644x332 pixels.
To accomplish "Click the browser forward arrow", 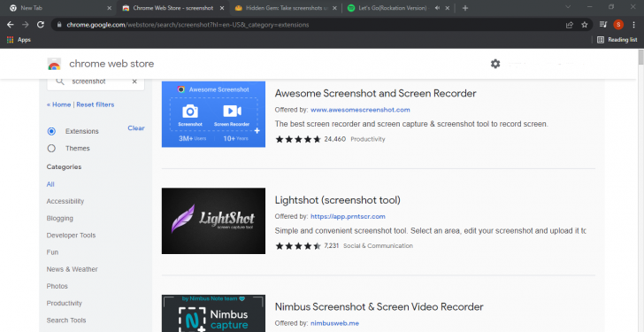I will (26, 25).
